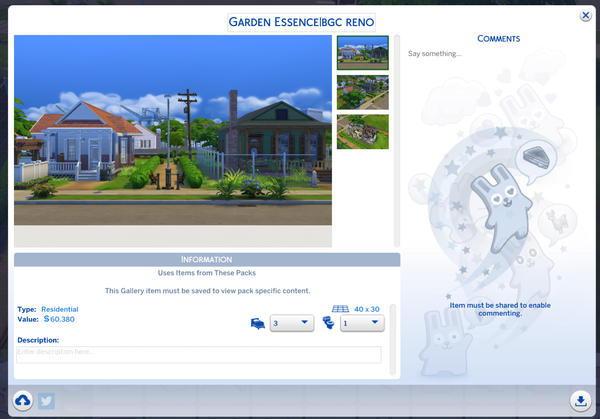
Task: Click the Say something comment field
Action: [x=435, y=54]
